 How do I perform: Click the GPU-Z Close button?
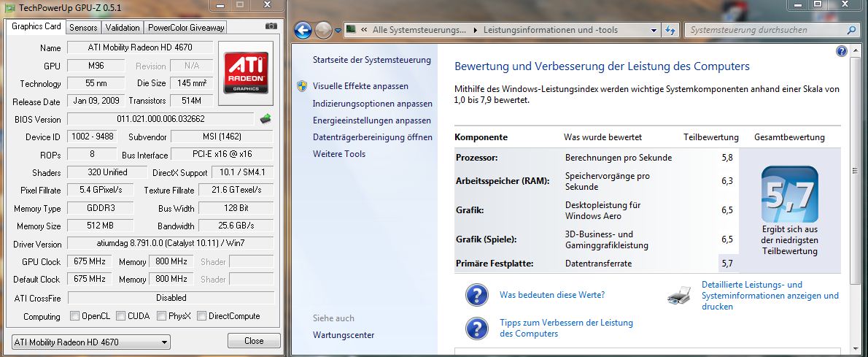click(254, 340)
